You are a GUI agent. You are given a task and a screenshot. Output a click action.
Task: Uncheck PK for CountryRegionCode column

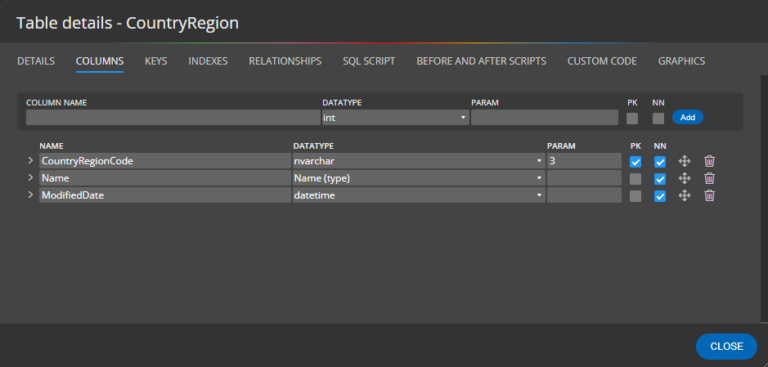coord(635,162)
